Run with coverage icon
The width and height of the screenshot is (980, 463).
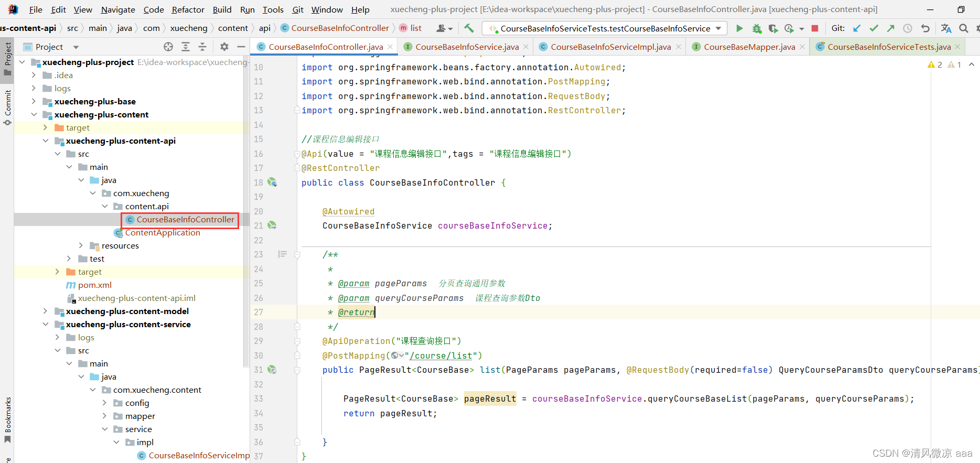[x=773, y=28]
